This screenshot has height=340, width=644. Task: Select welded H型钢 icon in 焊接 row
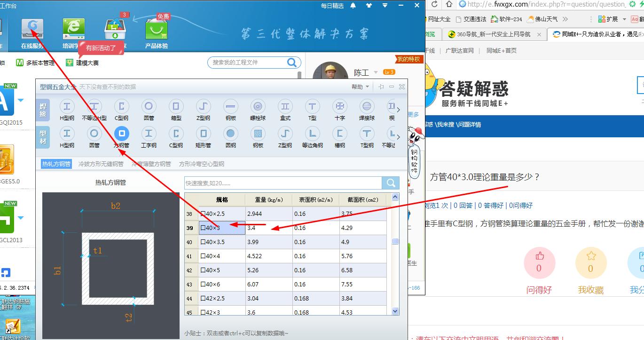[x=67, y=106]
